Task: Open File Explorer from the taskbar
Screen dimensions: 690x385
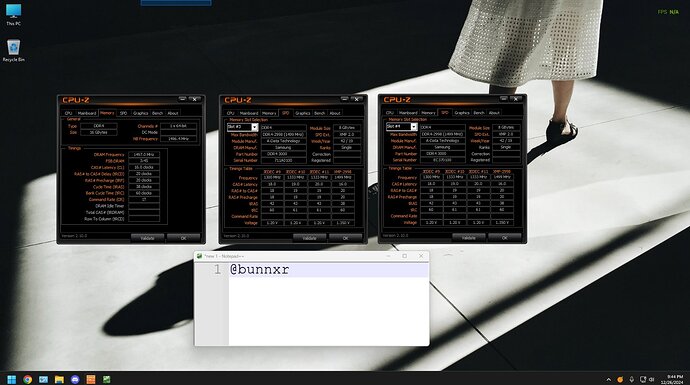Action: point(59,379)
